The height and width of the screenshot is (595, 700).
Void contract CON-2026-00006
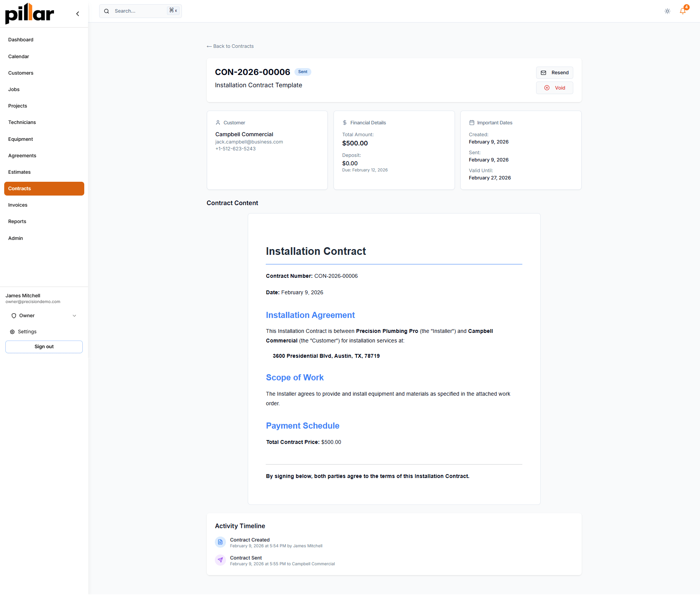pyautogui.click(x=554, y=88)
